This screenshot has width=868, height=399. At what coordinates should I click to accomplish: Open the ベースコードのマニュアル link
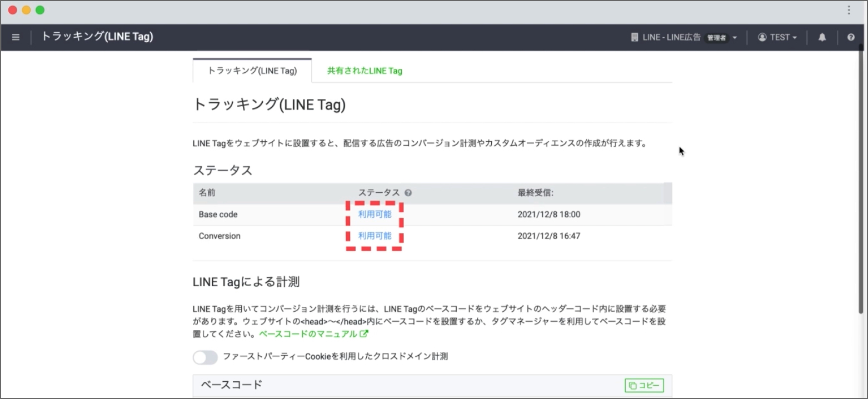tap(308, 334)
